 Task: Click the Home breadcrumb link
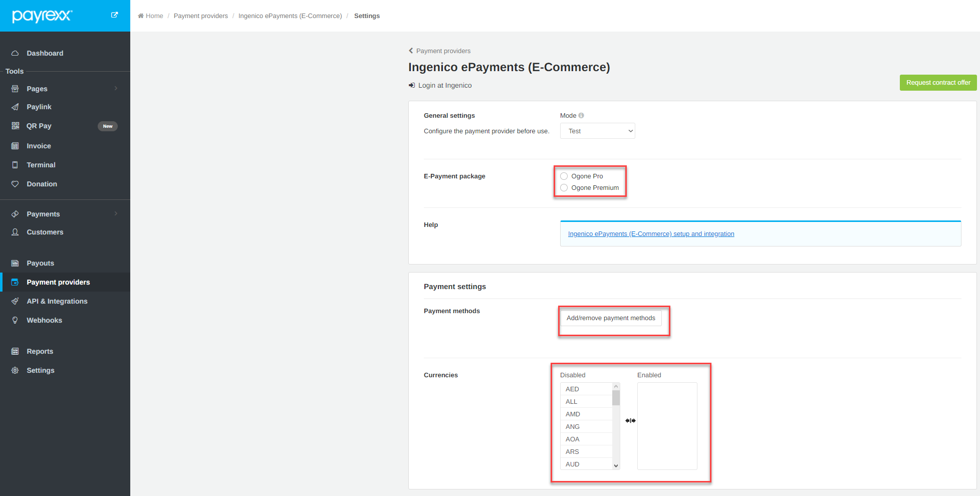click(x=154, y=16)
